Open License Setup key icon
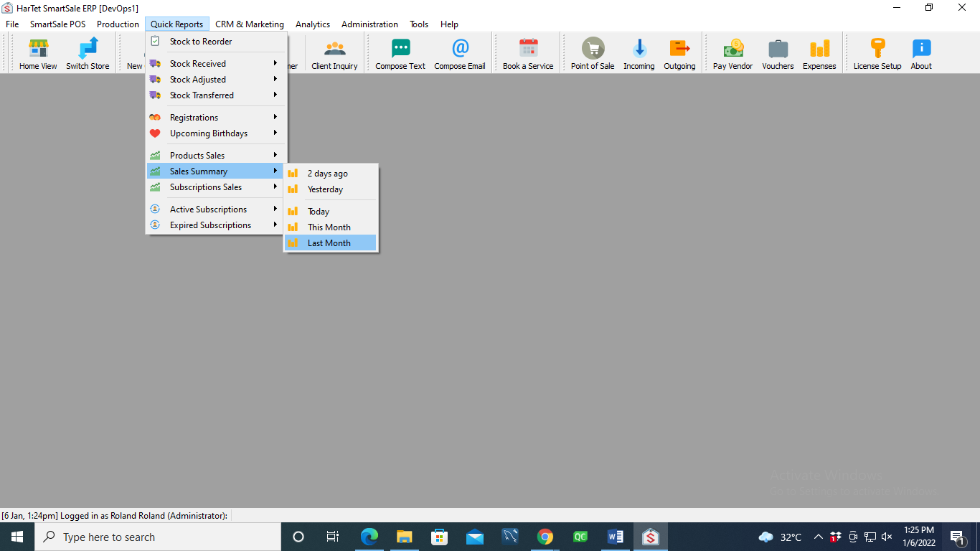Viewport: 980px width, 551px height. pos(877,54)
